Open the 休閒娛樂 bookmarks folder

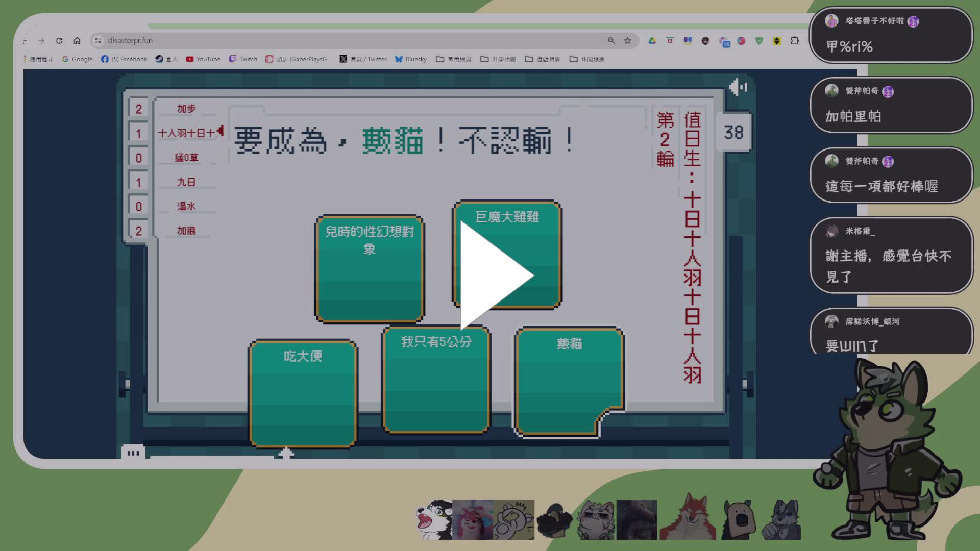(x=588, y=59)
